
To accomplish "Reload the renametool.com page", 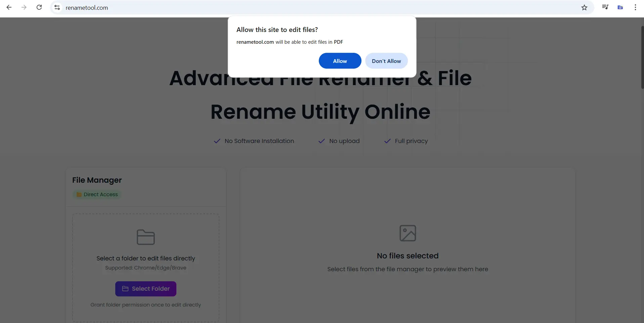I will click(x=39, y=7).
